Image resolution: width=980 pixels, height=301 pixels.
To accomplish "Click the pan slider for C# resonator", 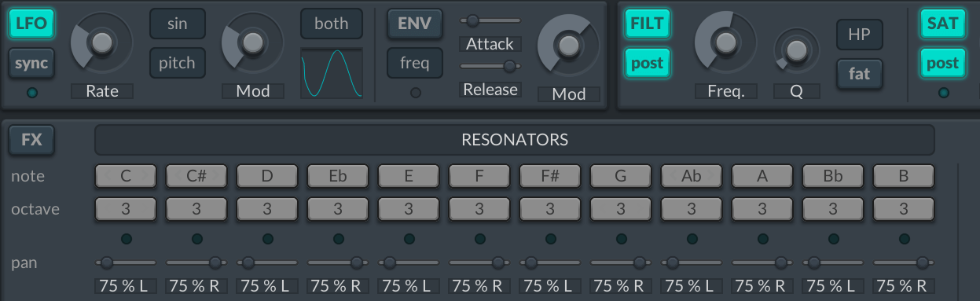I will (x=196, y=262).
